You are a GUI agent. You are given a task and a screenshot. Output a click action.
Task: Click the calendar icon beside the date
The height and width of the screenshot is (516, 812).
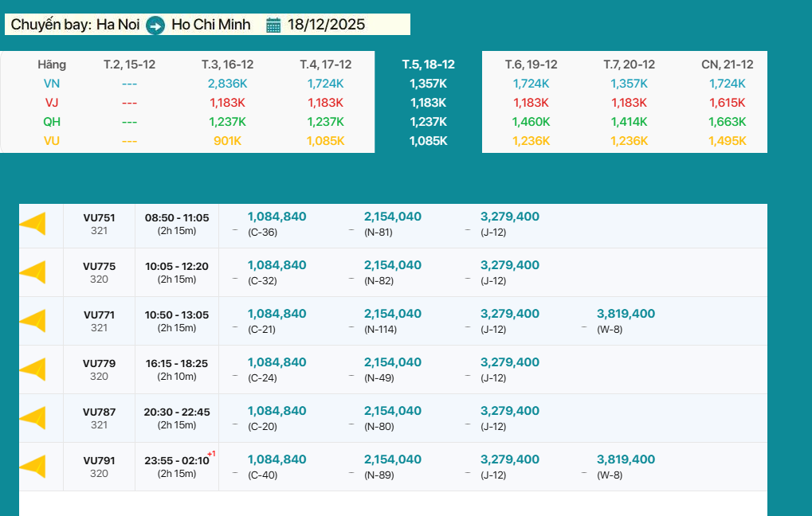pyautogui.click(x=273, y=25)
